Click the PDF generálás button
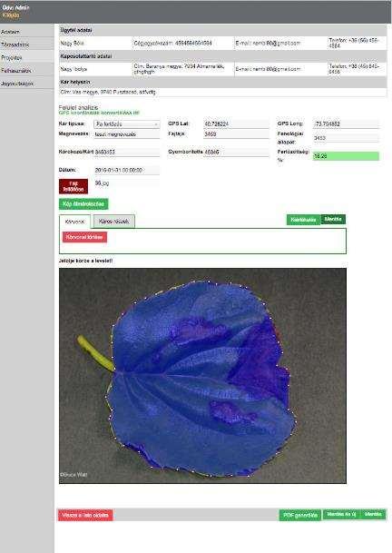 (300, 515)
